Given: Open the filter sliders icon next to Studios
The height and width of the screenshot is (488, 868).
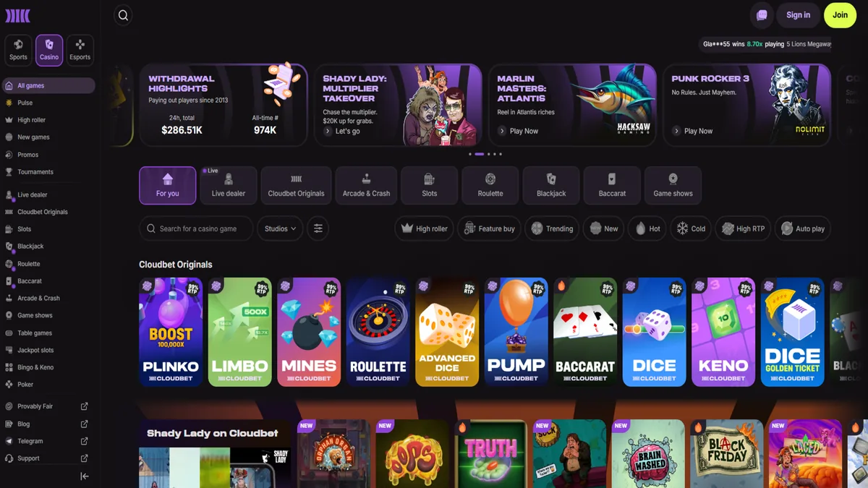Looking at the screenshot, I should click(318, 228).
